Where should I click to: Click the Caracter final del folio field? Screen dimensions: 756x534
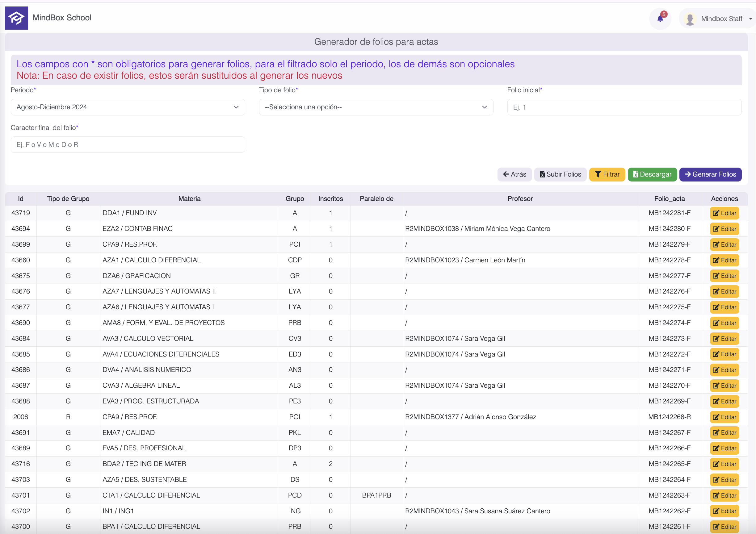[x=128, y=145]
